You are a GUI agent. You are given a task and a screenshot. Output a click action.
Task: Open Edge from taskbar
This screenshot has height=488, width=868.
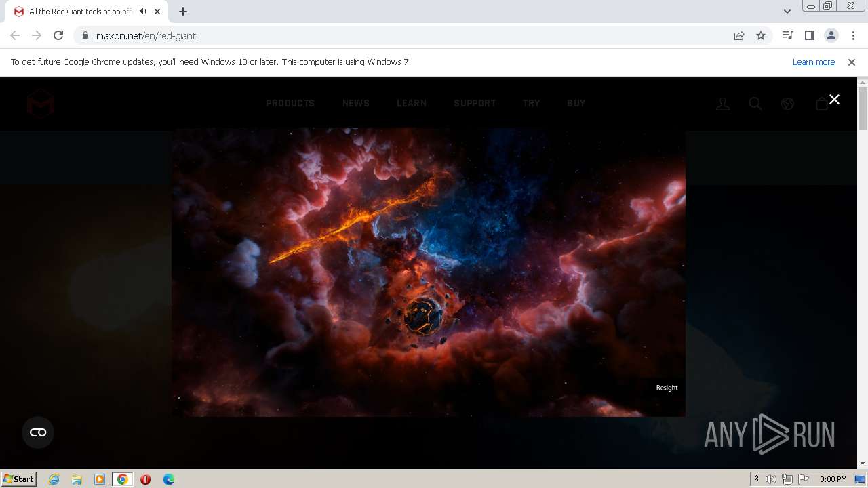pyautogui.click(x=169, y=479)
